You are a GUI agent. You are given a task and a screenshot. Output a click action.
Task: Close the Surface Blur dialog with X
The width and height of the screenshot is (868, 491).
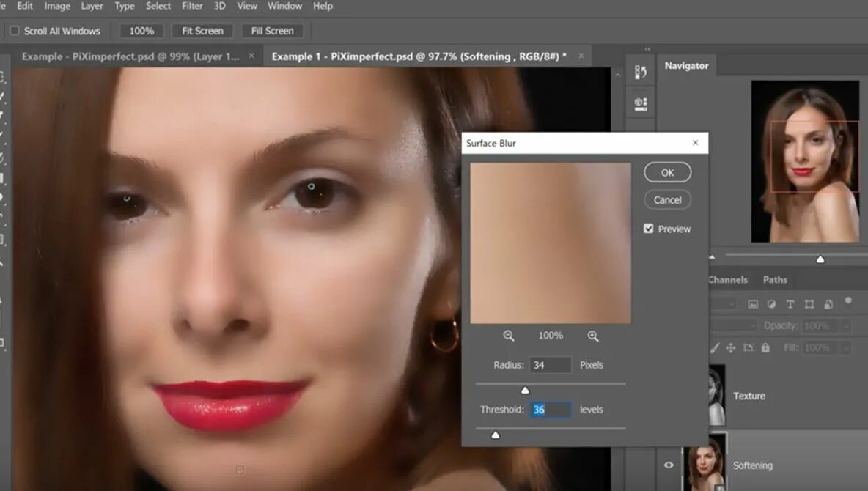coord(695,143)
